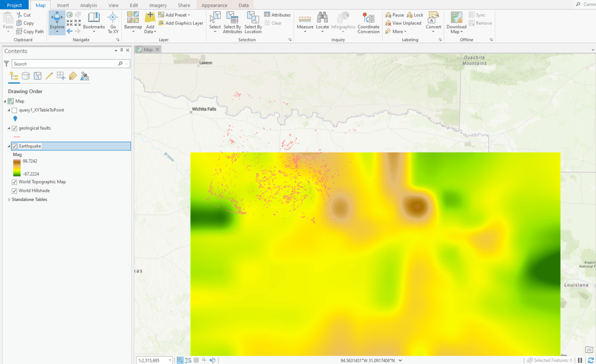Screen dimensions: 596x364
Task: Open the Imagery ribbon tab
Action: click(158, 5)
